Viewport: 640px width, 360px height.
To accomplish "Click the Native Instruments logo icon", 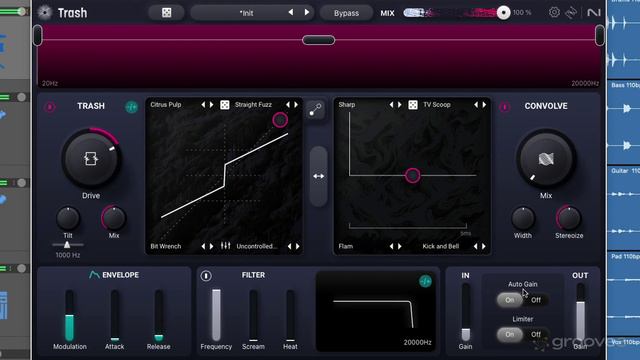I will (593, 13).
